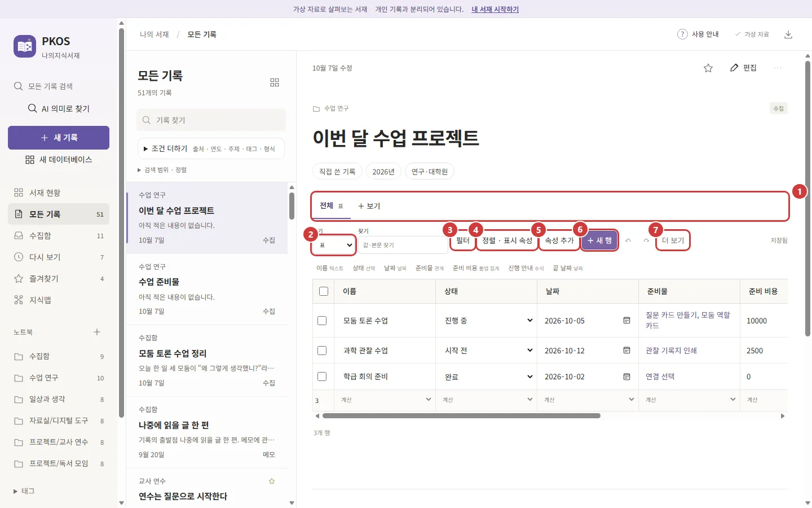Click the download icon in top bar

(x=788, y=34)
